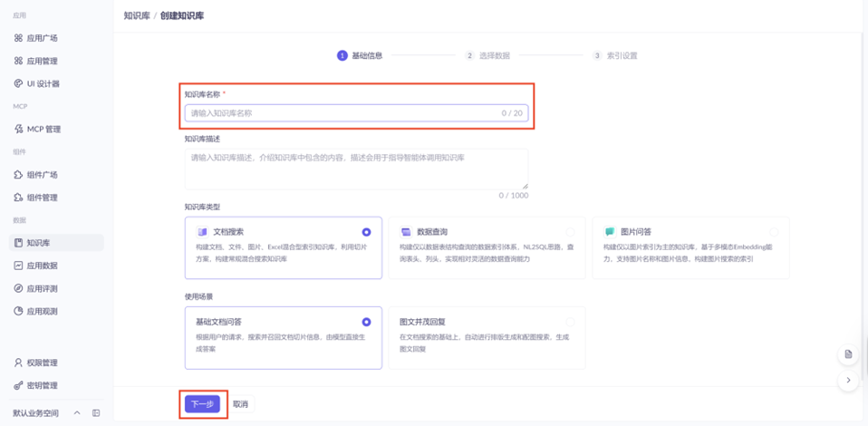Viewport: 868px width, 426px height.
Task: Click the 应用评测 compass icon
Action: tap(18, 288)
